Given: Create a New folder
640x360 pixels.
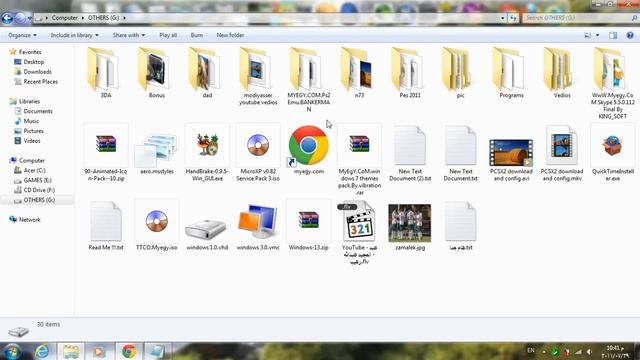Looking at the screenshot, I should pyautogui.click(x=230, y=35).
